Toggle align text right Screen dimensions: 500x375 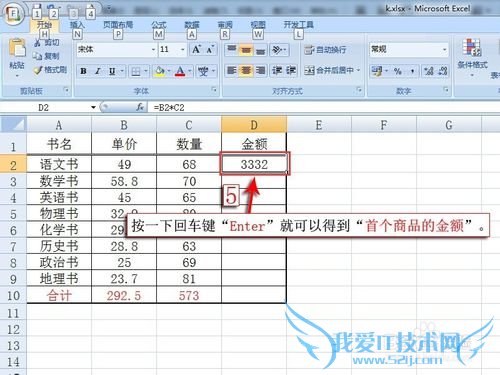click(x=260, y=71)
